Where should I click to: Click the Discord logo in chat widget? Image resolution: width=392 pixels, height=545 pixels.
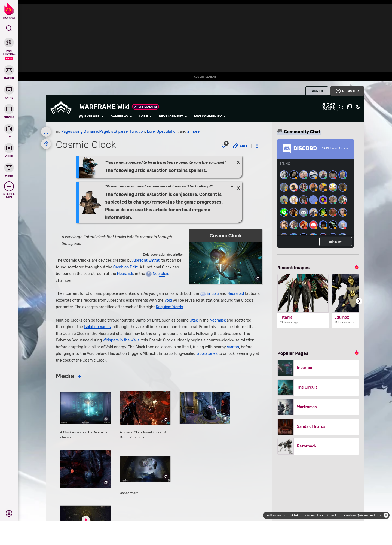coord(299,149)
